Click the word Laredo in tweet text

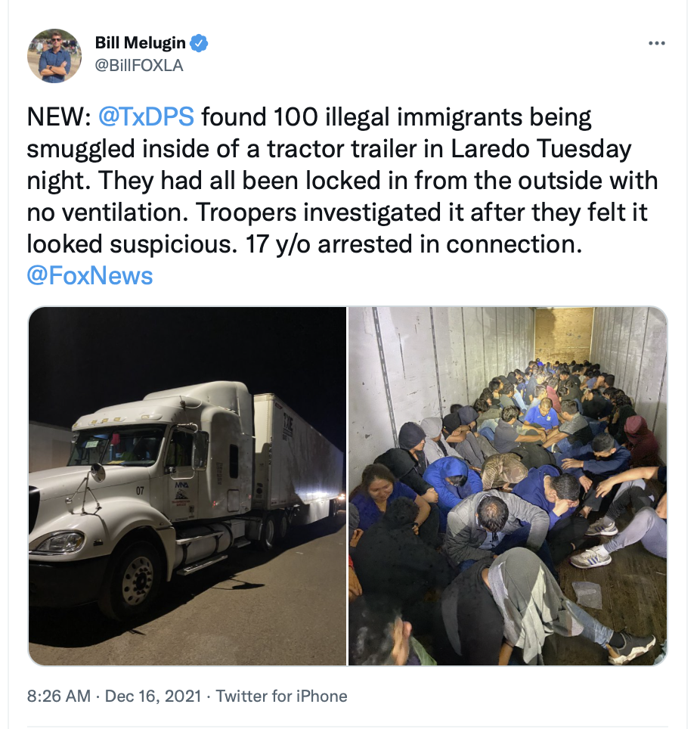(490, 148)
